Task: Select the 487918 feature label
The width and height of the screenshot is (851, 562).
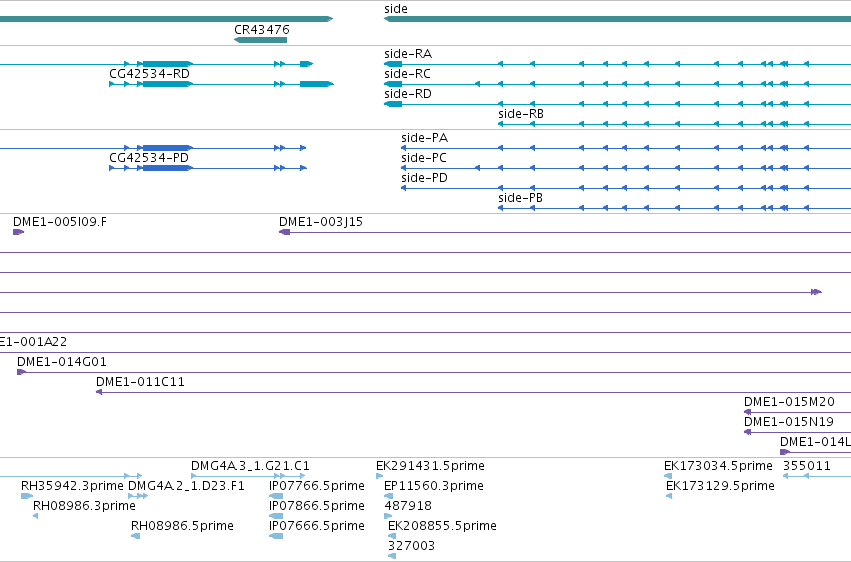Action: pyautogui.click(x=408, y=506)
